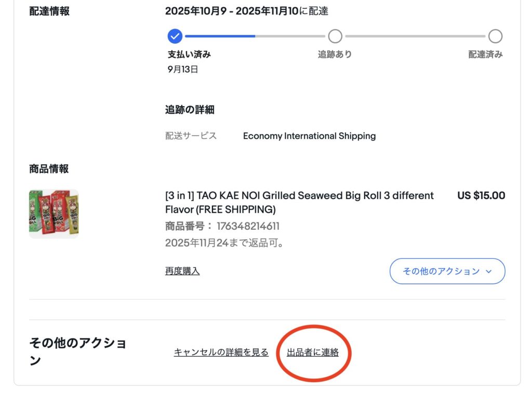Open the seaweed product thumbnail image
The image size is (532, 404).
54,214
